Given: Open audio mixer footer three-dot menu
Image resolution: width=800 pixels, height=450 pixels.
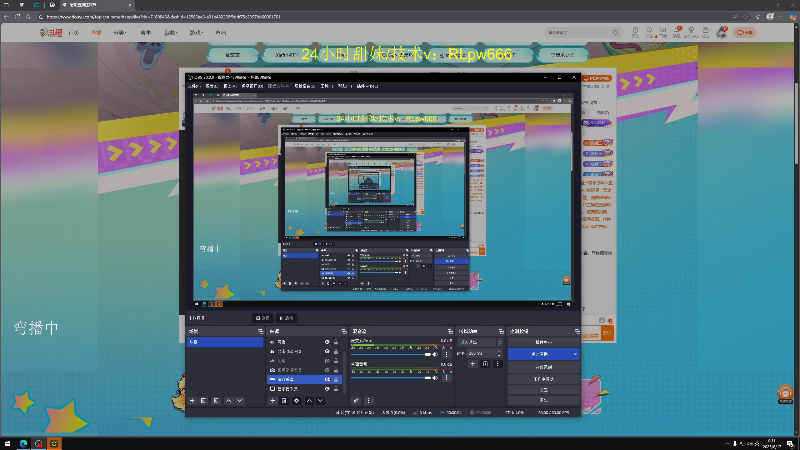Looking at the screenshot, I should [x=368, y=401].
